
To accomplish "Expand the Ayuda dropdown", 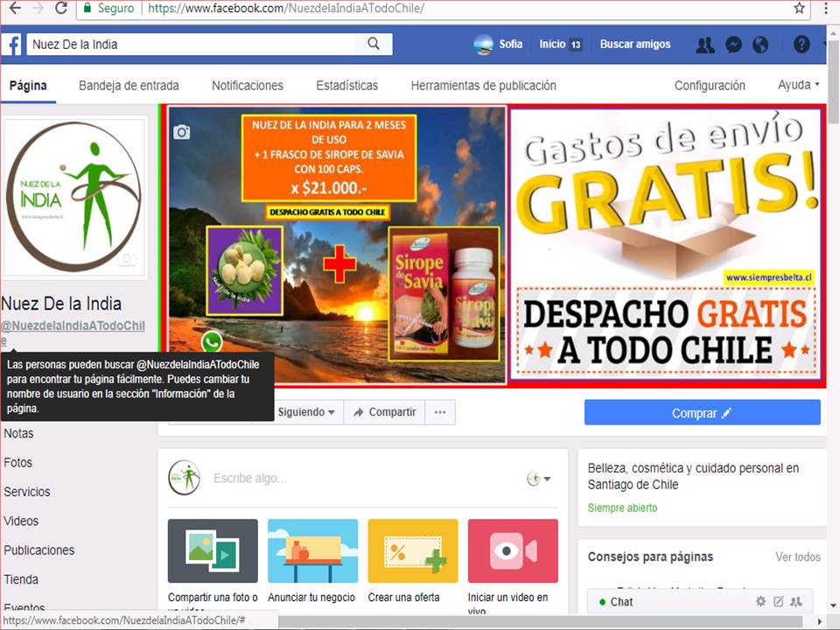I will (x=798, y=85).
